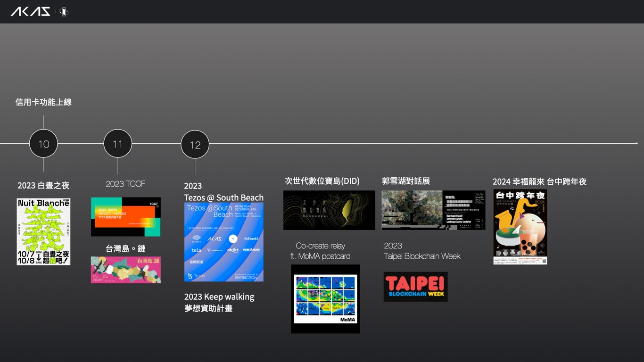
Task: Click the 台灣島。鏈 heading text
Action: point(125,248)
